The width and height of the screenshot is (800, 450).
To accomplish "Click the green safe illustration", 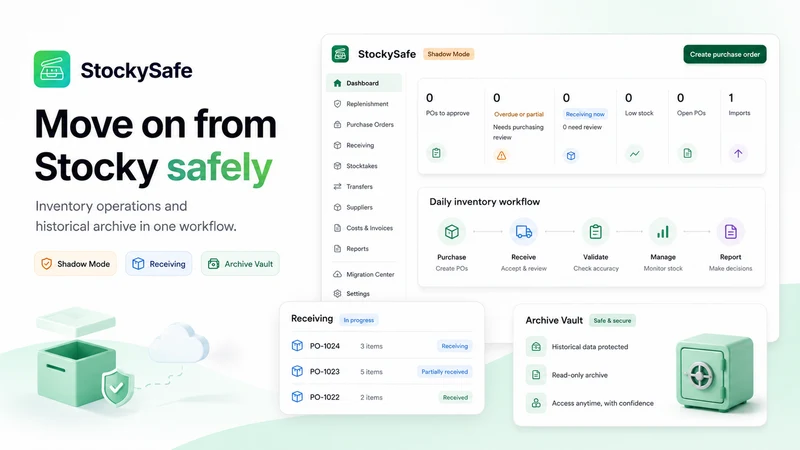I will tap(714, 372).
